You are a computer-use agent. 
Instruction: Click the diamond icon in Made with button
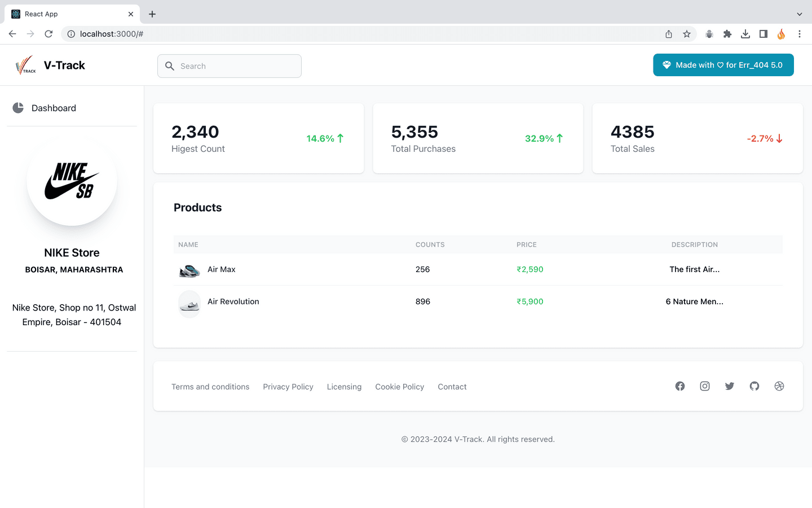coord(667,65)
